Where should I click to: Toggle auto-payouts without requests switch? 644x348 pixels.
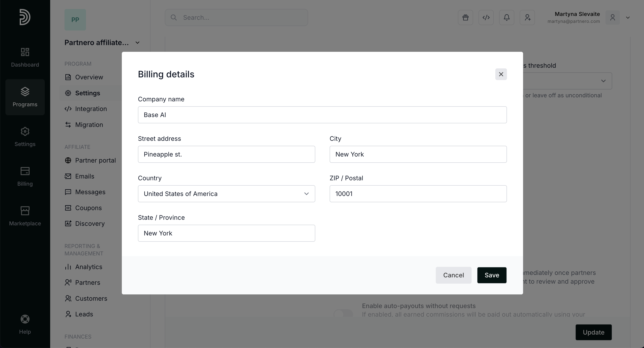(x=343, y=313)
